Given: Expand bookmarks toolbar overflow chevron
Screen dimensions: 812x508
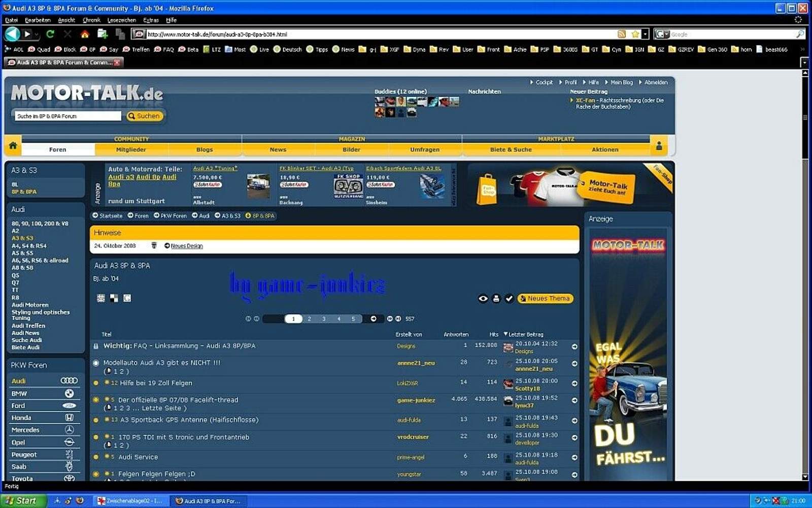Looking at the screenshot, I should (x=803, y=49).
